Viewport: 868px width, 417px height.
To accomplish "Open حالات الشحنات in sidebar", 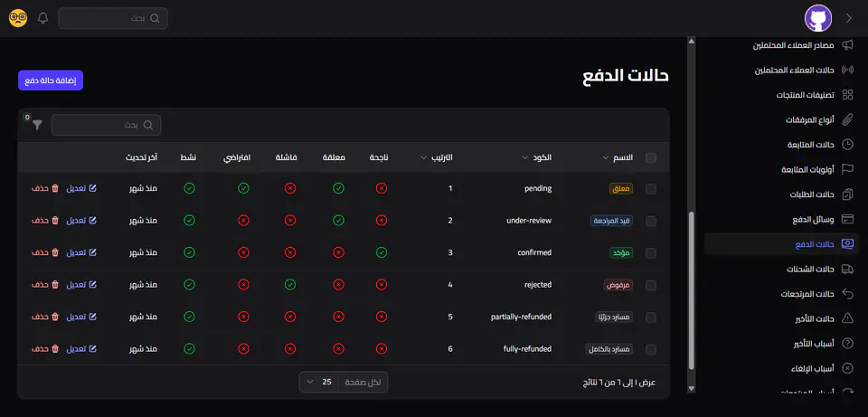I will click(810, 270).
